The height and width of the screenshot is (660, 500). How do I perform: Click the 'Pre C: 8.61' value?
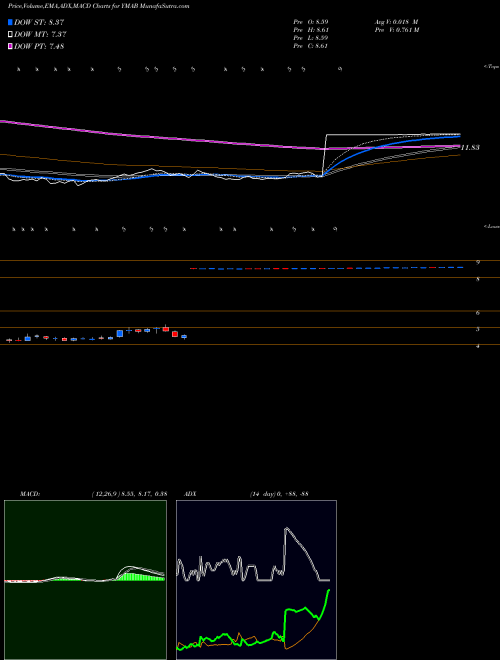[x=311, y=46]
